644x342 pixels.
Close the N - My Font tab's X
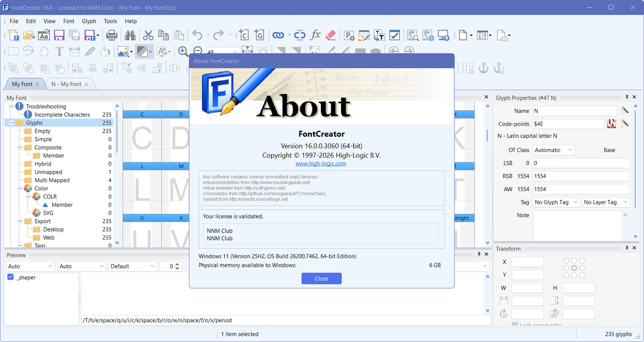(87, 85)
